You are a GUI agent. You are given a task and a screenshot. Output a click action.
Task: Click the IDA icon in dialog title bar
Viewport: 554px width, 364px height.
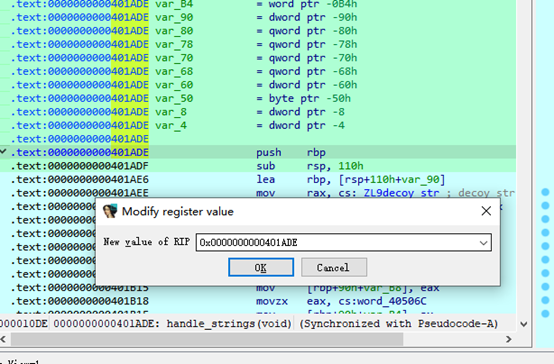(110, 211)
